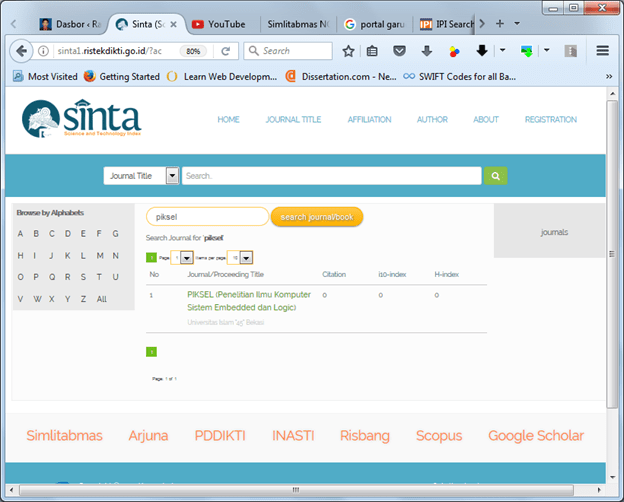The width and height of the screenshot is (624, 502).
Task: Click the main Search text field
Action: coord(331,176)
